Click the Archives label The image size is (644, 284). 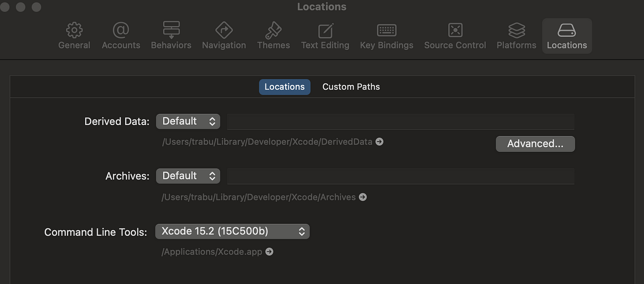click(x=127, y=176)
